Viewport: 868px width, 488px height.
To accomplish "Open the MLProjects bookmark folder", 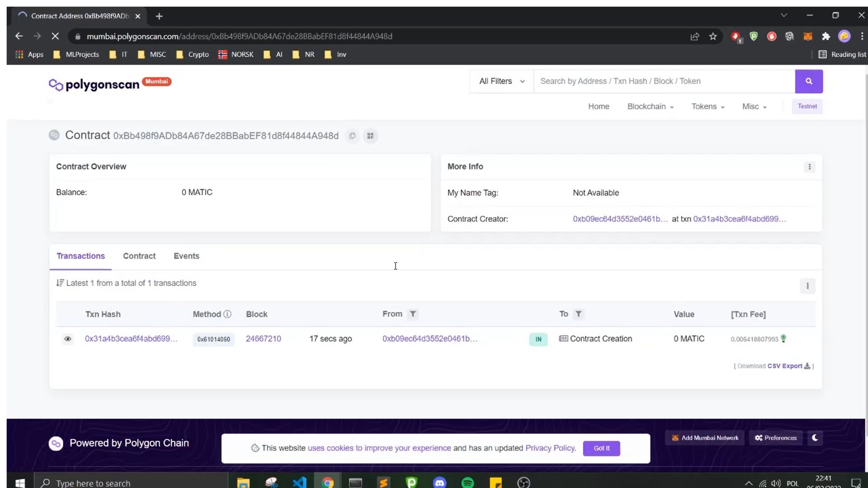I will click(76, 54).
